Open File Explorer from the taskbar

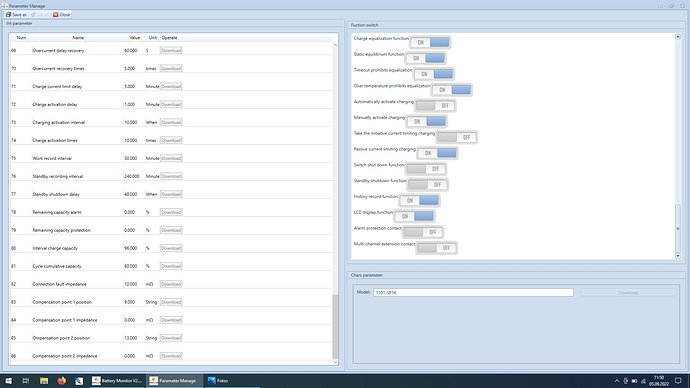[x=44, y=381]
